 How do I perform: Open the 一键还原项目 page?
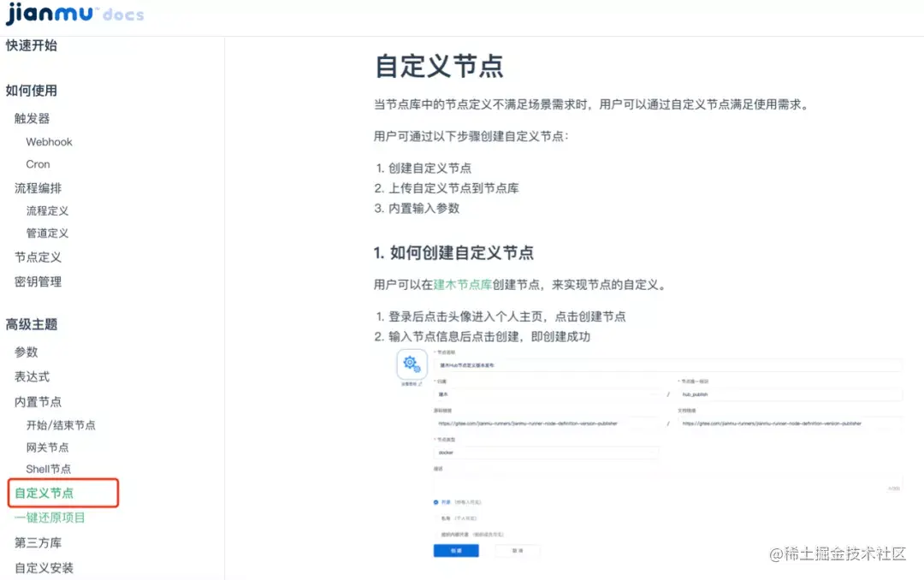click(x=48, y=517)
